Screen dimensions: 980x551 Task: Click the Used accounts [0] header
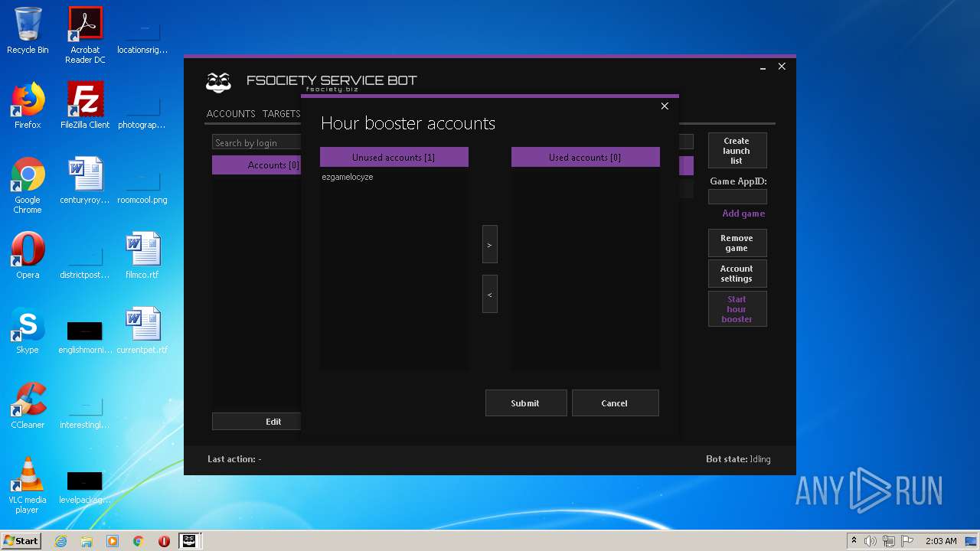[585, 157]
